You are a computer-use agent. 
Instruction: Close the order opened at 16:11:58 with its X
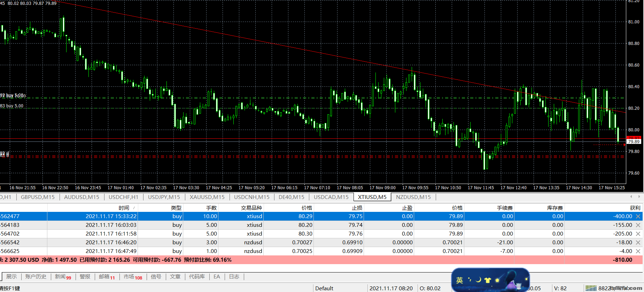click(638, 234)
